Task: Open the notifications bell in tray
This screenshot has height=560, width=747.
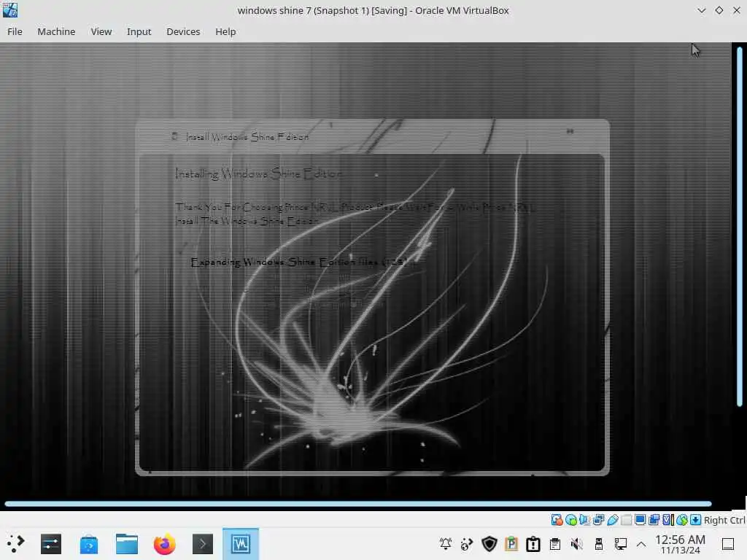Action: 446,544
